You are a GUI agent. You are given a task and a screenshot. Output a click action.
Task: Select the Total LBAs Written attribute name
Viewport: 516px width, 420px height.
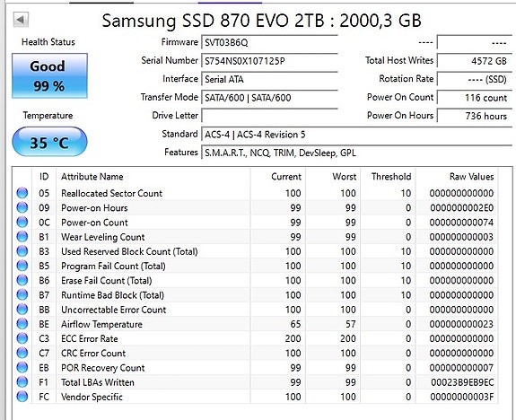click(x=98, y=382)
